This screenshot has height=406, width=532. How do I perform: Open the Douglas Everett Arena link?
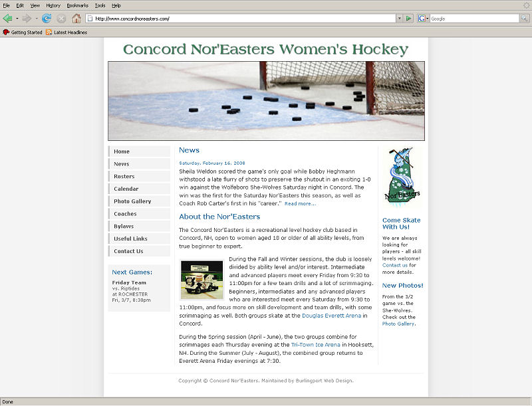331,316
